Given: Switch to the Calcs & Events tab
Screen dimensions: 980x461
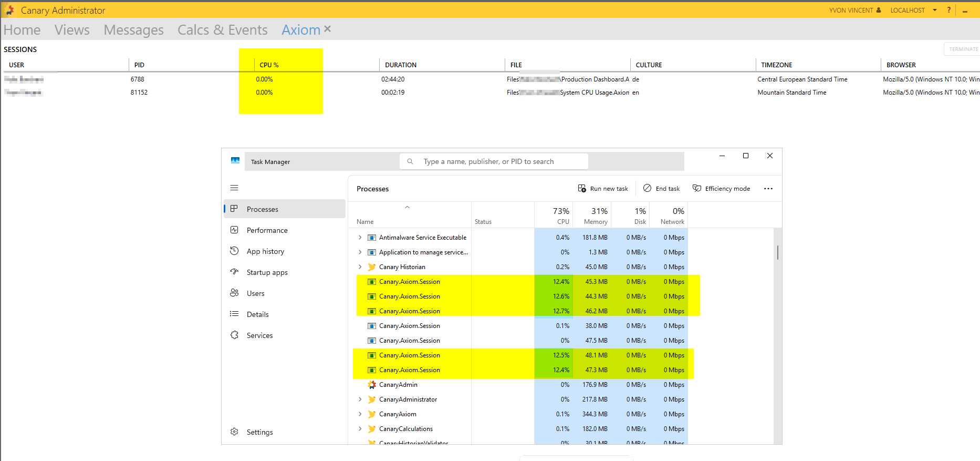Looking at the screenshot, I should click(222, 30).
